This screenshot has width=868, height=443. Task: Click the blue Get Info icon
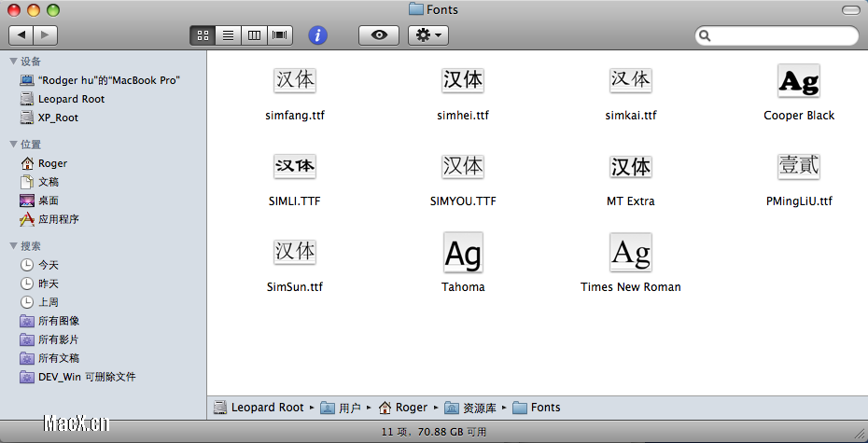[x=317, y=35]
